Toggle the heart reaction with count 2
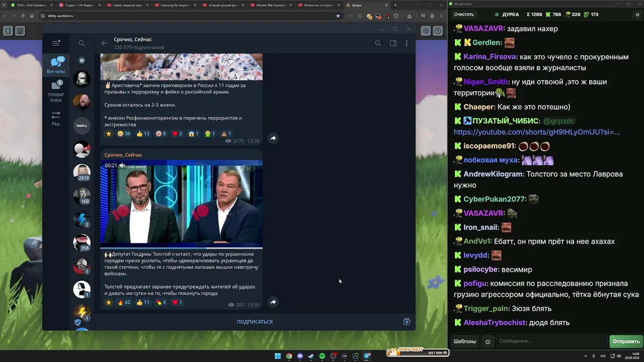The image size is (644, 362). [x=177, y=134]
